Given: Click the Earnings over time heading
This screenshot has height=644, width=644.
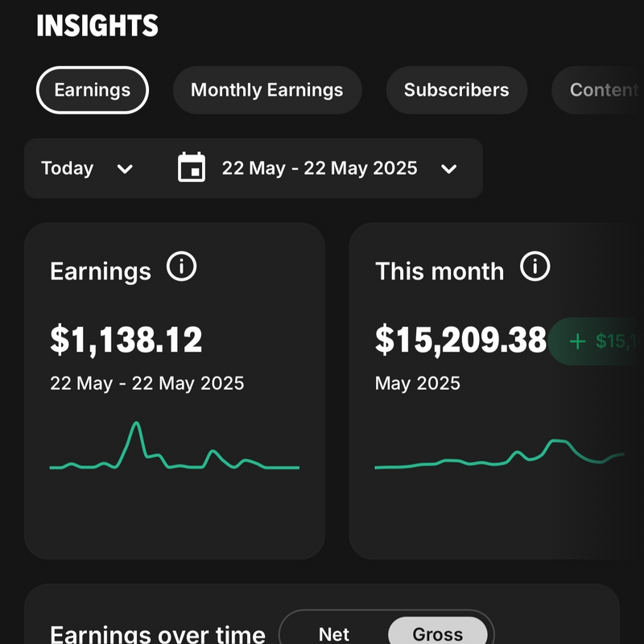Looking at the screenshot, I should (x=158, y=634).
